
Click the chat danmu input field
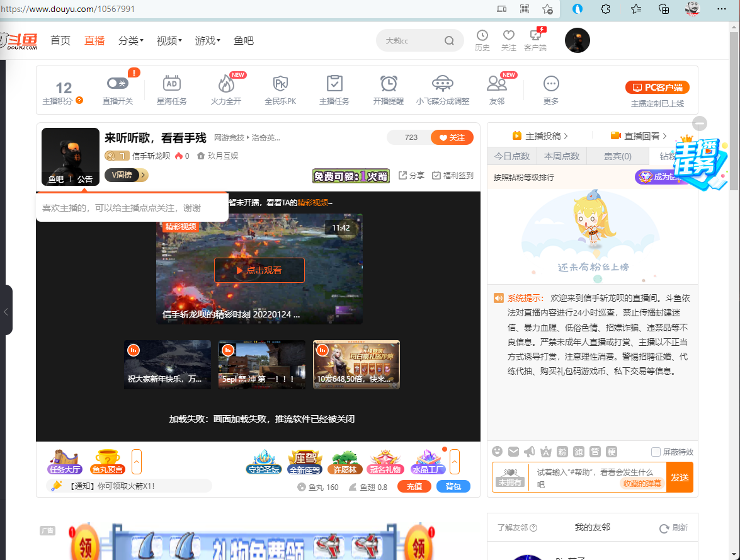(598, 477)
